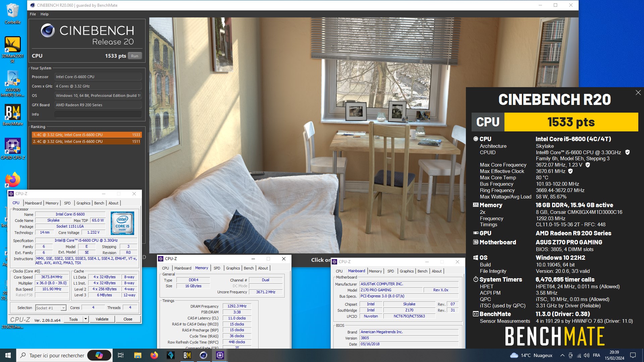
Task: Open the volume speaker tray icon
Action: pos(586,355)
